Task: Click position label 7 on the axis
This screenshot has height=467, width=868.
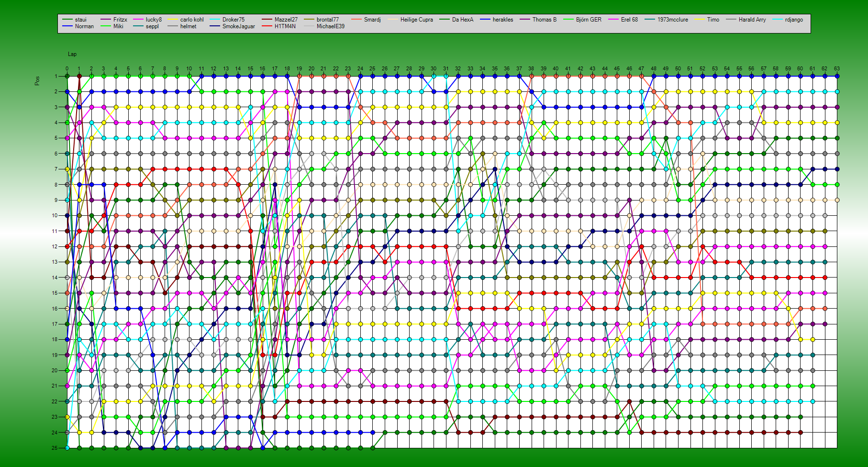Action: tap(56, 169)
